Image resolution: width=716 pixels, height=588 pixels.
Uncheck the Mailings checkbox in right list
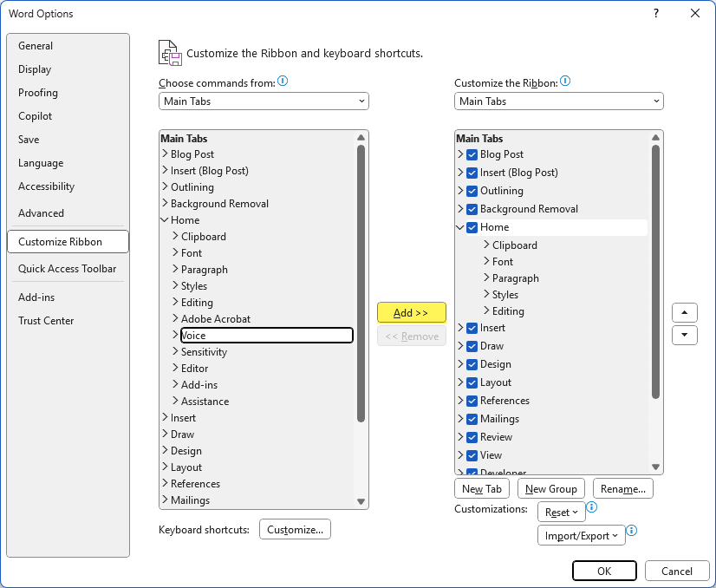(472, 420)
